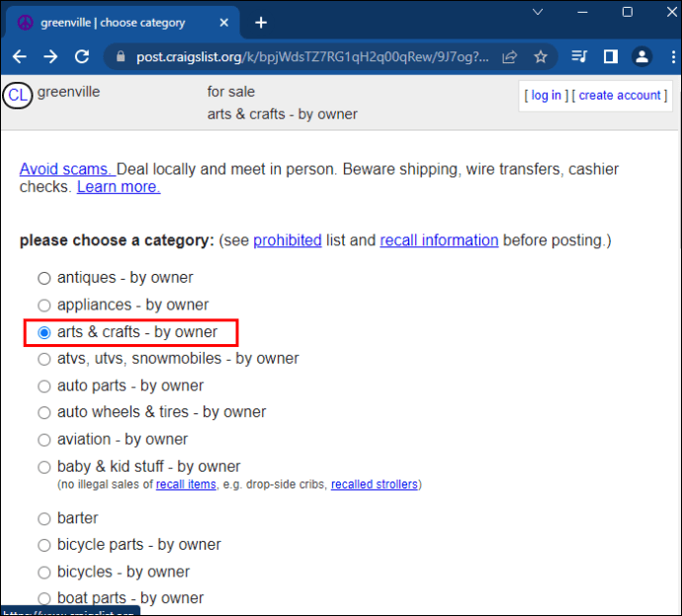Close the greenville choose category tab
Image resolution: width=682 pixels, height=616 pixels.
(x=224, y=23)
